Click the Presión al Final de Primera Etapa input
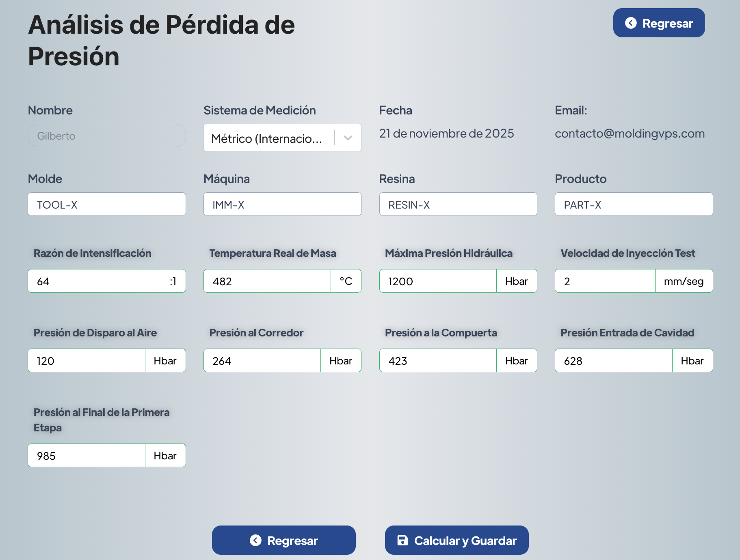 (x=86, y=456)
